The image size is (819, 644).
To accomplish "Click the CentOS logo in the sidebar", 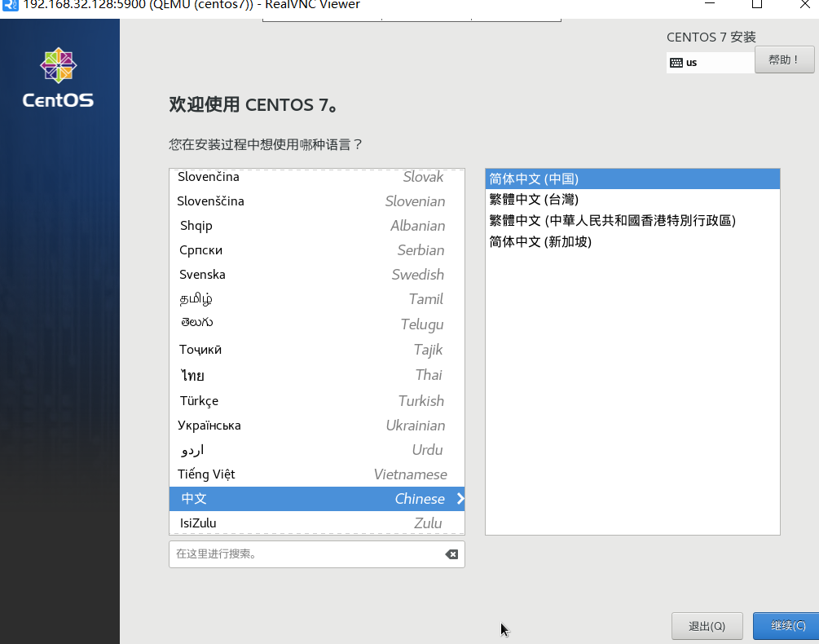I will [59, 77].
